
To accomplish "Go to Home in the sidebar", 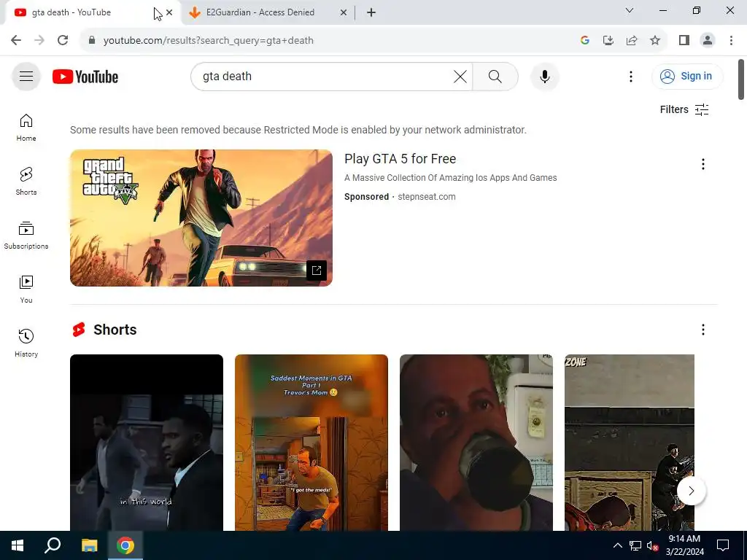I will click(26, 127).
